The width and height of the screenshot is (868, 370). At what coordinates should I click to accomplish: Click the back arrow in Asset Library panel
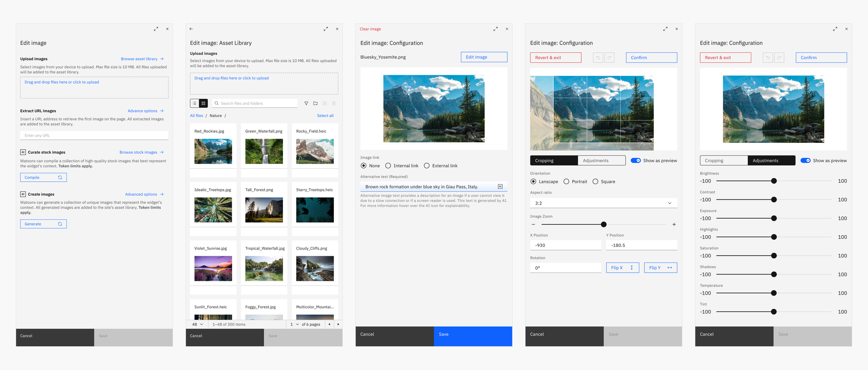[x=191, y=29]
